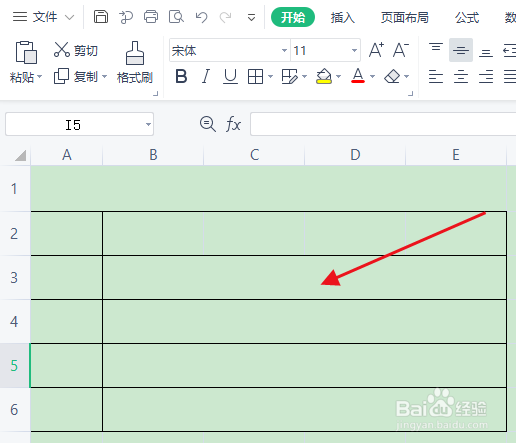Select row 6 header

(x=15, y=410)
